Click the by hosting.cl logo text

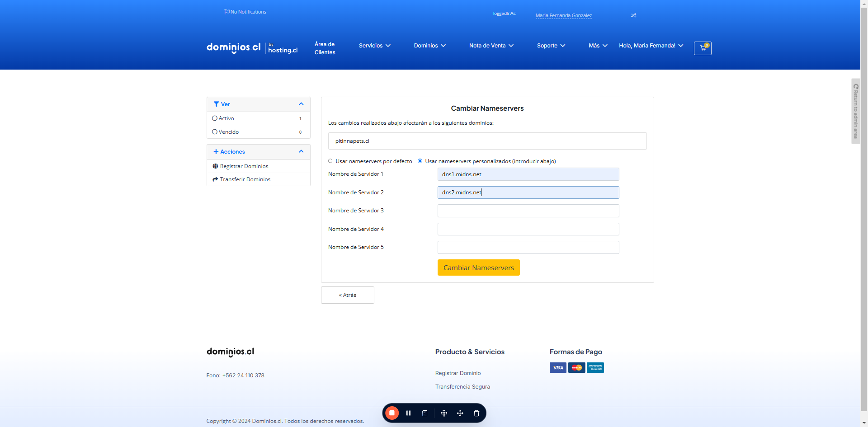(x=283, y=48)
